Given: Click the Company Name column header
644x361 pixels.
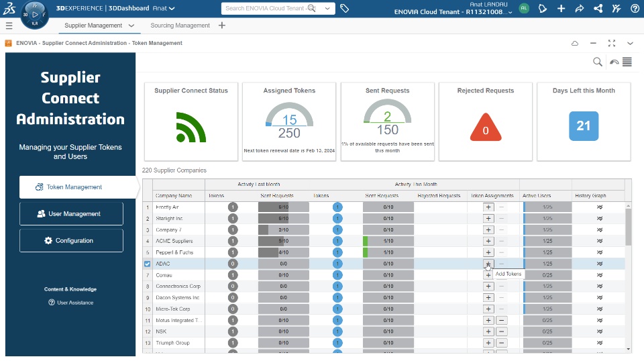Looking at the screenshot, I should point(174,196).
